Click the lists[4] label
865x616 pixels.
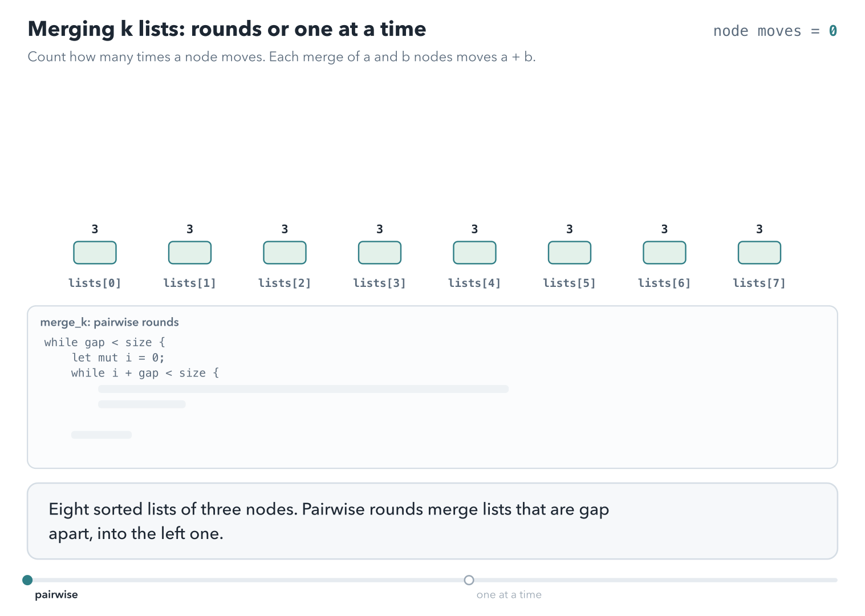point(474,283)
